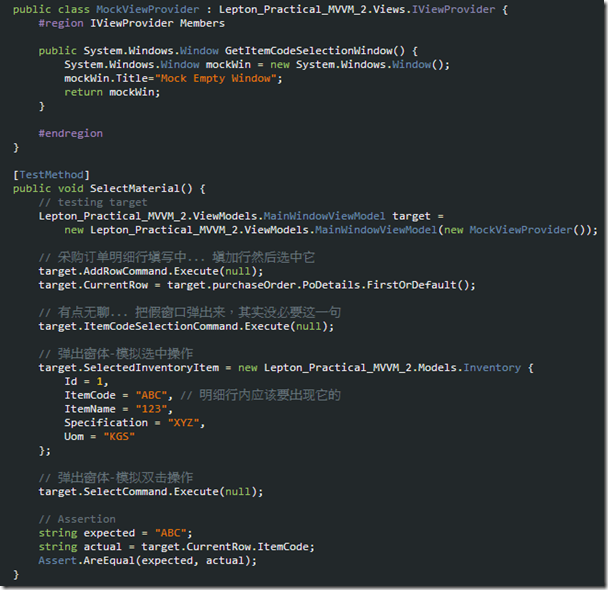Click the Specification "XYZ" string value

point(183,423)
